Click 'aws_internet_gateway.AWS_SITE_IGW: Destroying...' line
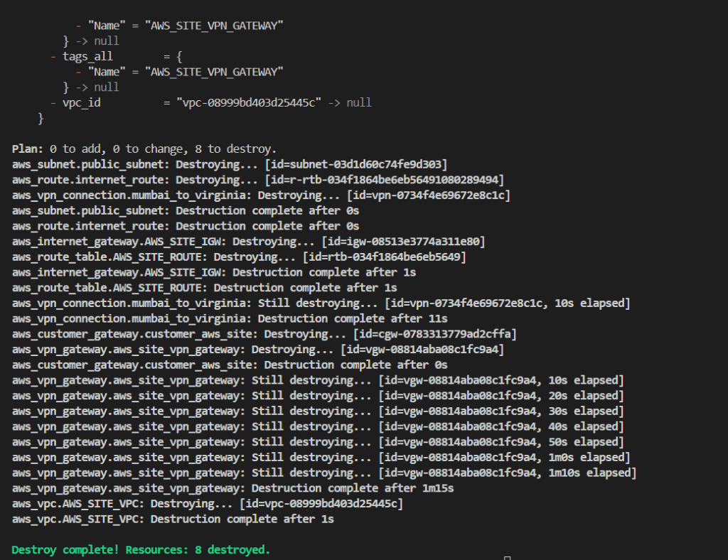 click(248, 242)
